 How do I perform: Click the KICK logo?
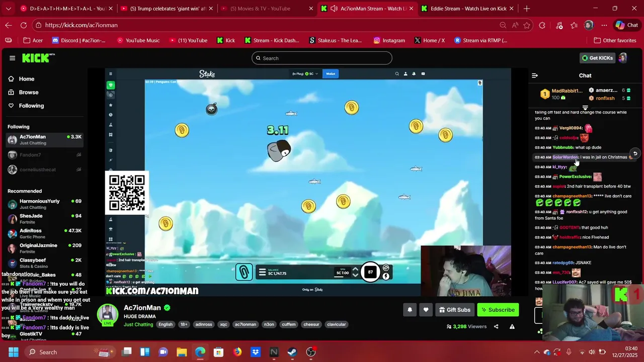[38, 58]
